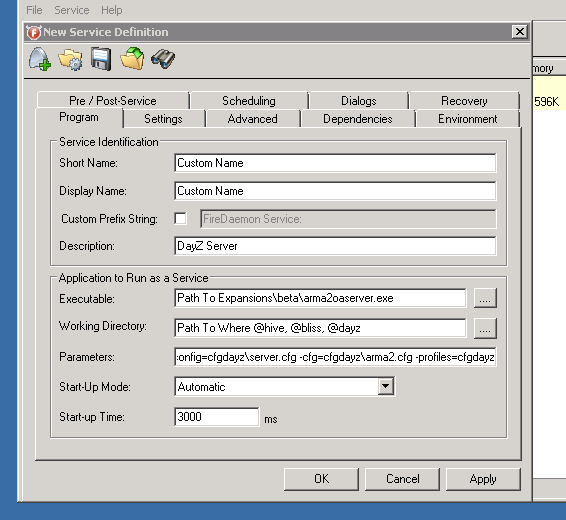Click the new service bell-with-plus icon
Viewport: 566px width, 520px height.
point(40,59)
